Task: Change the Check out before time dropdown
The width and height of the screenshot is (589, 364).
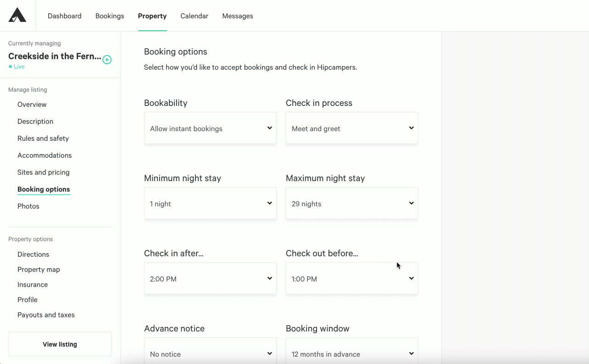Action: pos(352,279)
